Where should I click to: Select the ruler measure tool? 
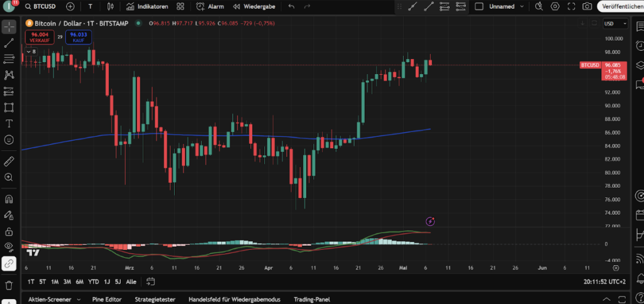9,161
